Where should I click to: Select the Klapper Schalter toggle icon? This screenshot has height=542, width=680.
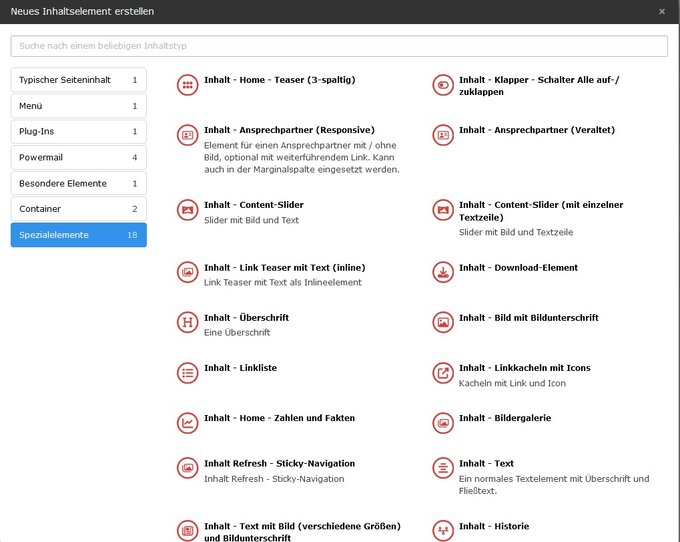click(x=442, y=85)
